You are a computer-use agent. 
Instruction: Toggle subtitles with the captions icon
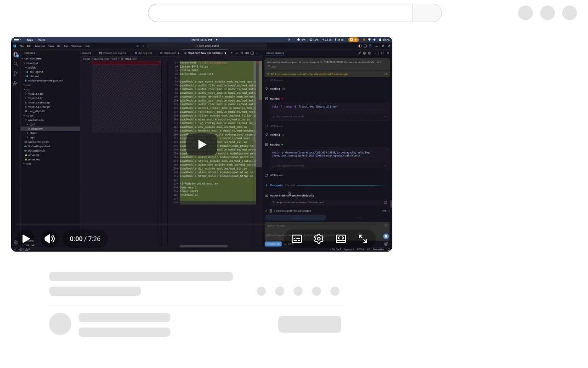pos(297,239)
